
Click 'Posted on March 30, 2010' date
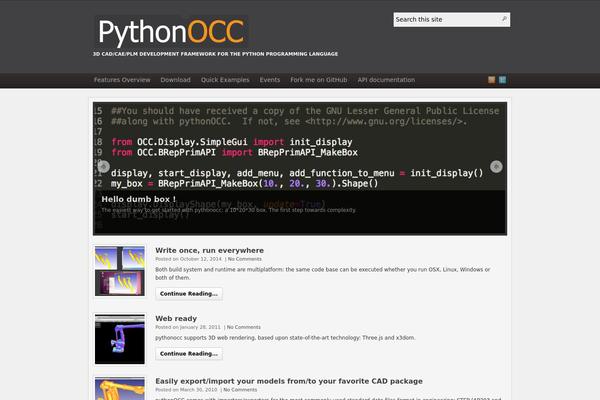(186, 390)
